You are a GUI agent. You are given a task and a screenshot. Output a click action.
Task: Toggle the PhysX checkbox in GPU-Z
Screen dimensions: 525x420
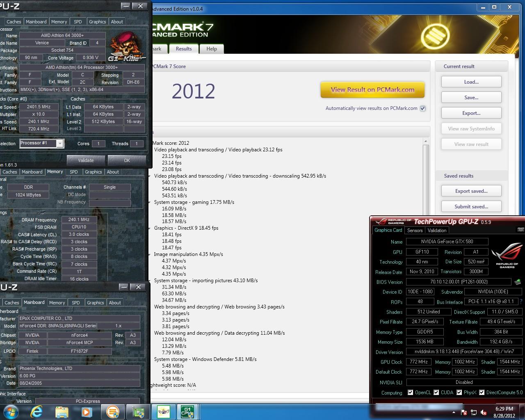459,393
